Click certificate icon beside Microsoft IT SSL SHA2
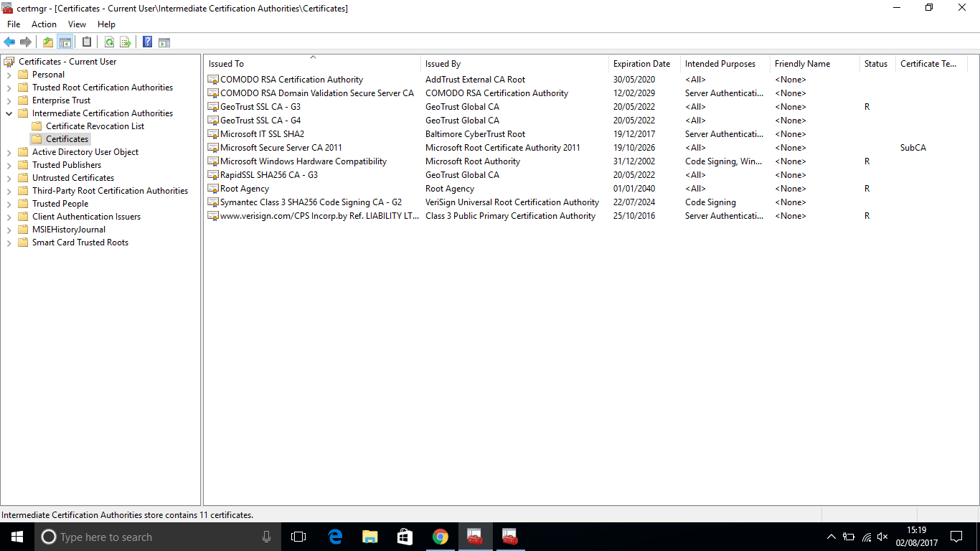Screen dimensions: 980x551 pyautogui.click(x=213, y=134)
